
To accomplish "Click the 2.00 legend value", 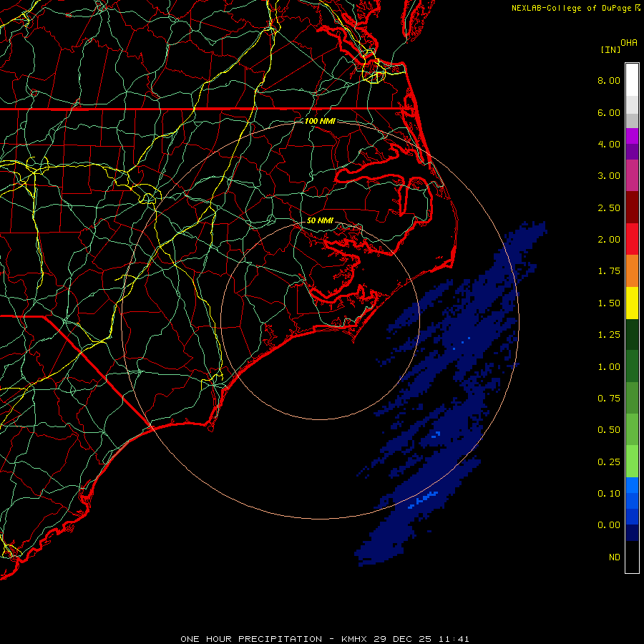I will coord(609,240).
